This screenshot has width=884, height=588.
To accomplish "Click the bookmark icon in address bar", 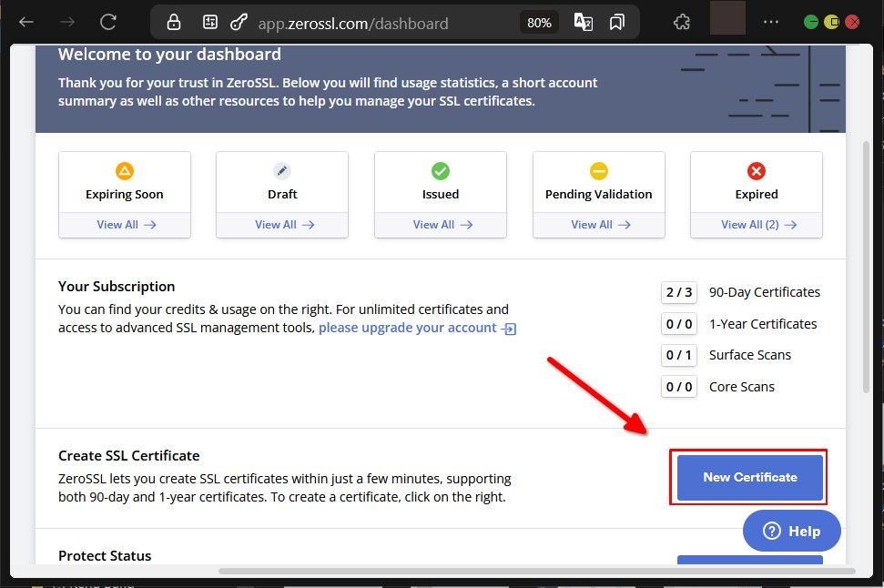I will 616,23.
